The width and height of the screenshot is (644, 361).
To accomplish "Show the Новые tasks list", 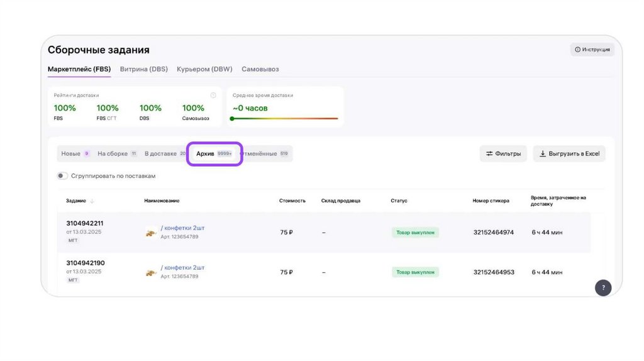I will pos(74,153).
